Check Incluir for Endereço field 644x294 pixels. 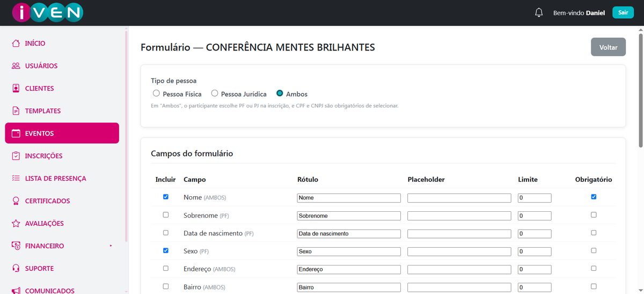click(x=165, y=268)
